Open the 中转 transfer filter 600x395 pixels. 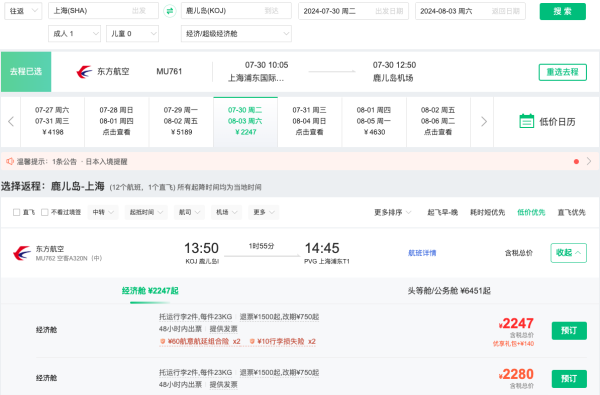(x=103, y=212)
